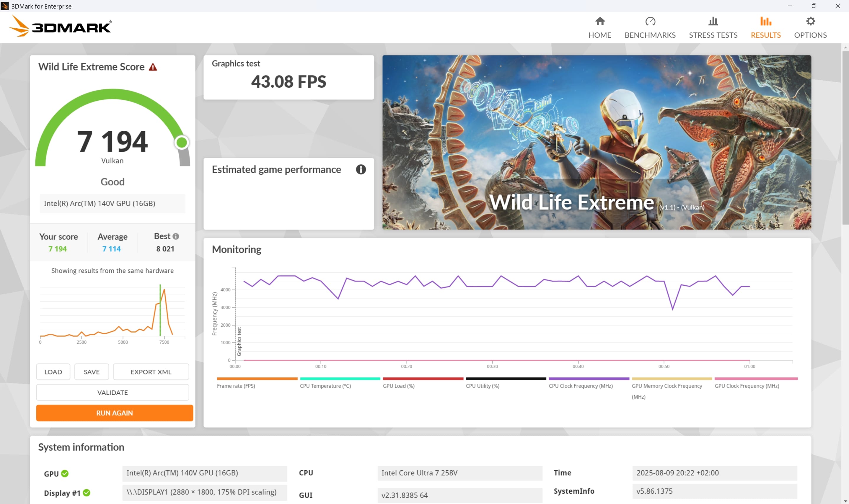Click the Best score 8 021
849x504 pixels.
pos(165,249)
